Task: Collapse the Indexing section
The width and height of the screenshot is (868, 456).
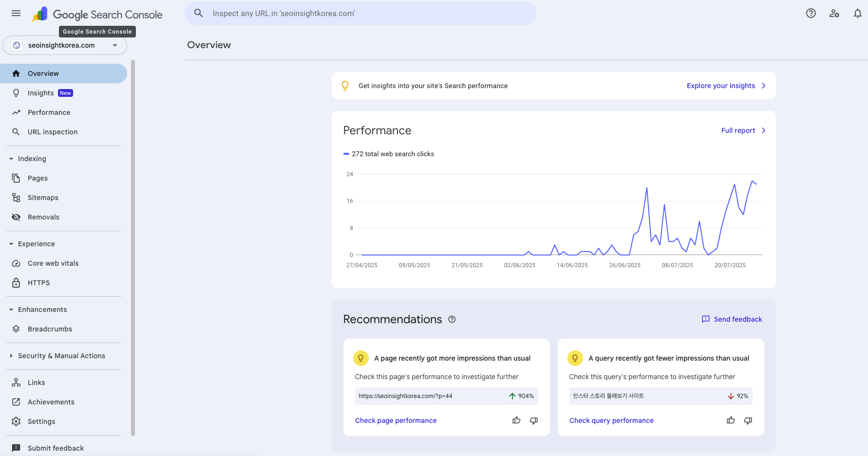Action: point(11,159)
